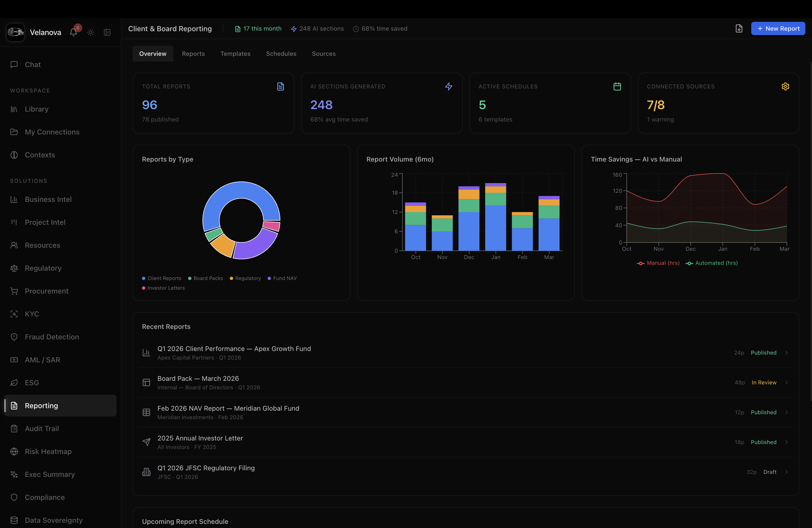Click the export/download icon near New Report

739,28
